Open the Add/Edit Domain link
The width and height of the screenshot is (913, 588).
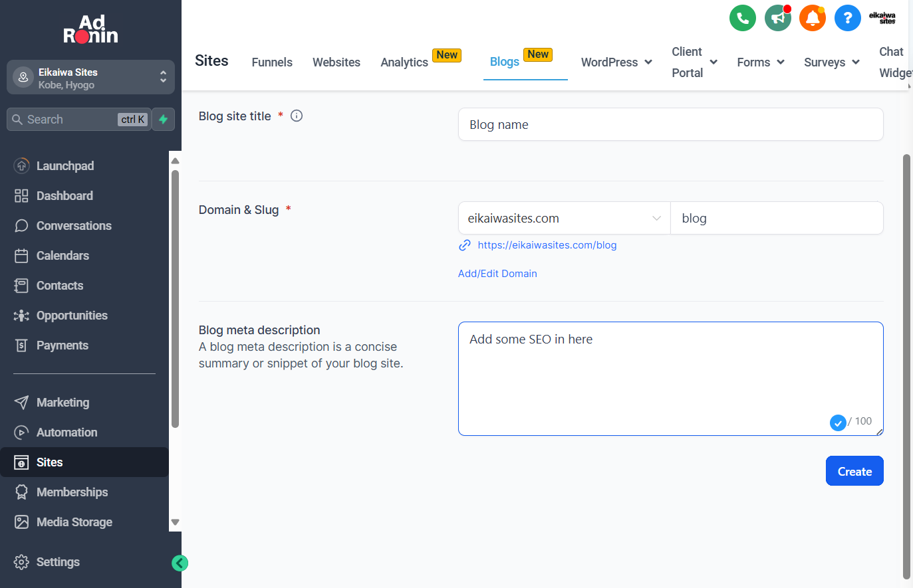497,274
